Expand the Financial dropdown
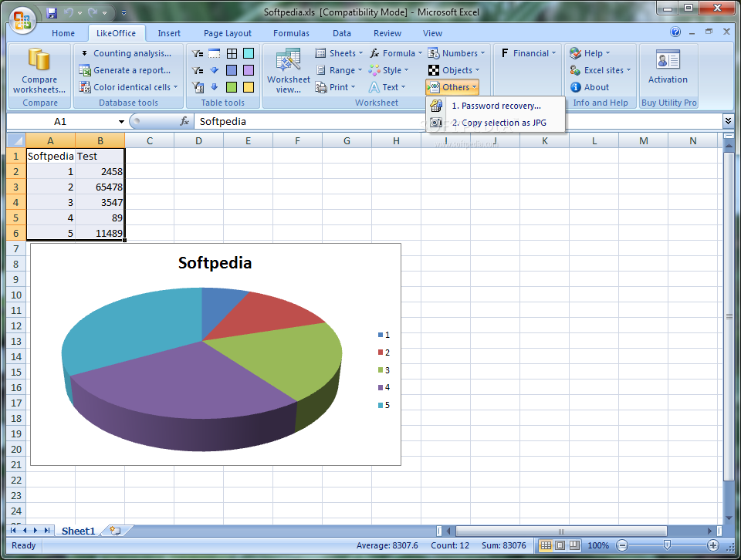Image resolution: width=741 pixels, height=560 pixels. pos(528,53)
